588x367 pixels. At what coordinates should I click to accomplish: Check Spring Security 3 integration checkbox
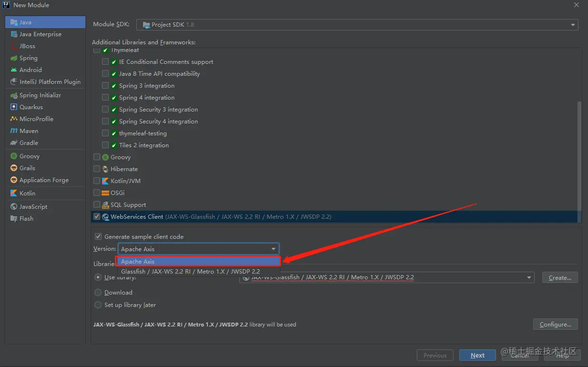pos(105,110)
